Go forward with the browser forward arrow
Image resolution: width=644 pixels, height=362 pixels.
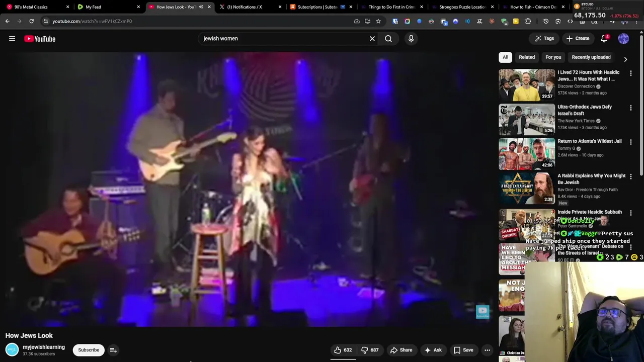coord(19,21)
